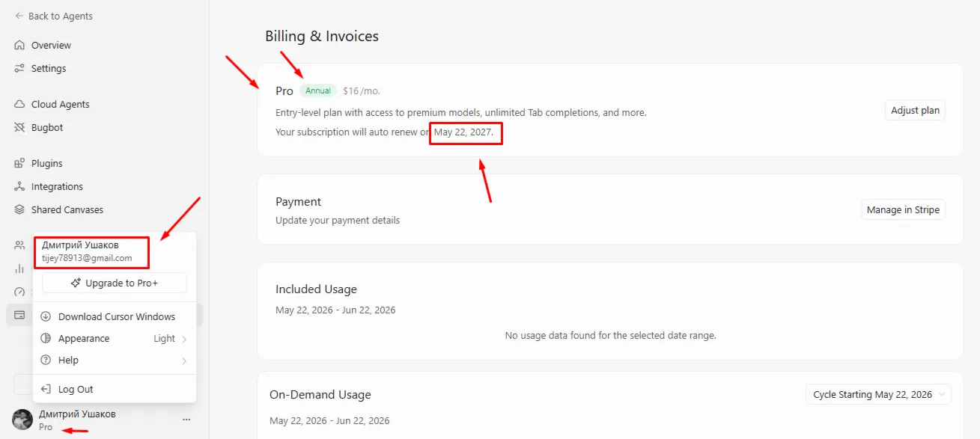Click the May 22, 2027 renewal date
The image size is (980, 439).
464,132
